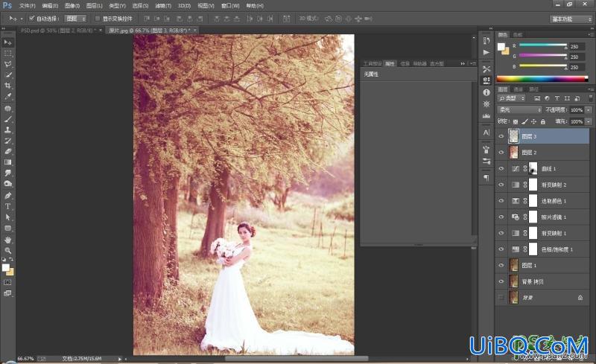Image resolution: width=596 pixels, height=364 pixels.
Task: Open the History panel icon
Action: pos(486,41)
